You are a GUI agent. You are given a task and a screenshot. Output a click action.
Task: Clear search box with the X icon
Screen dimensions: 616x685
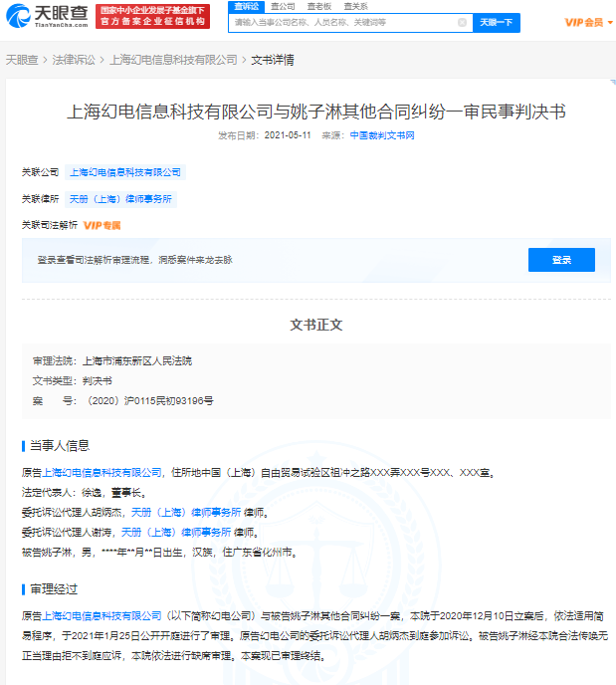(462, 22)
